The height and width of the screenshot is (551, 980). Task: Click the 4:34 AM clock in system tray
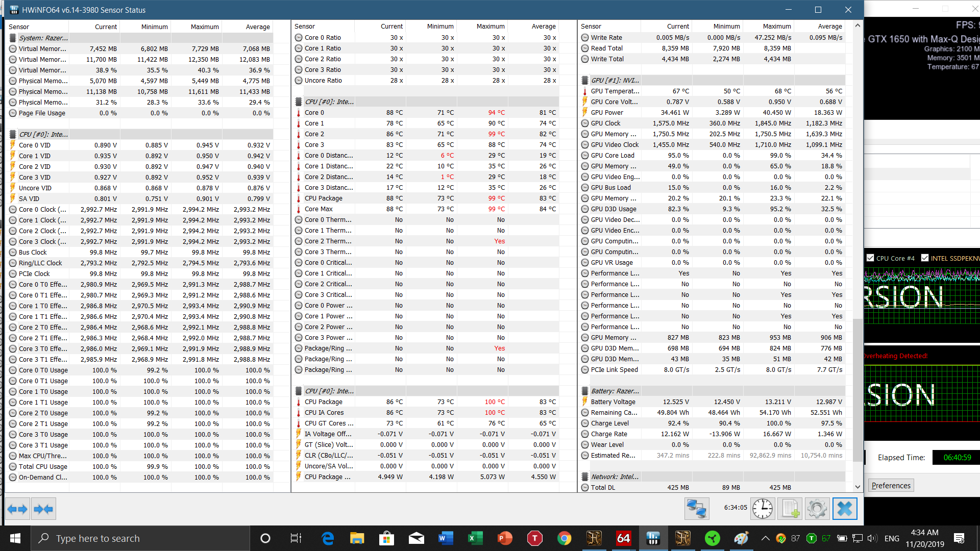point(924,533)
